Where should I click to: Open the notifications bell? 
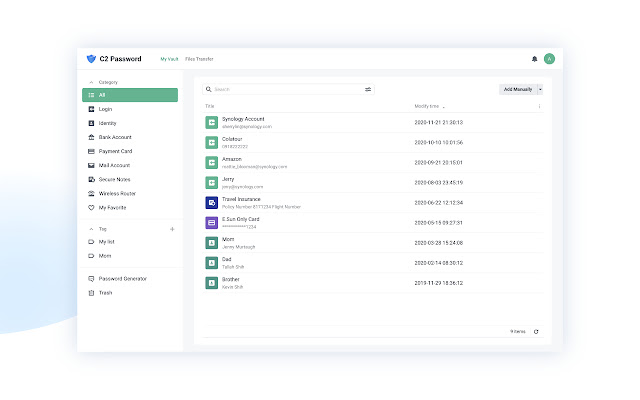[x=534, y=59]
